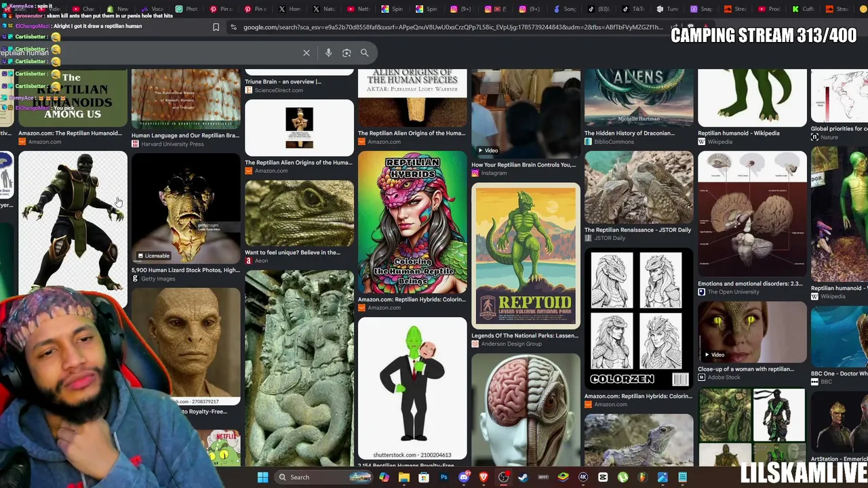Click the address bar site settings icon
Viewport: 868px width, 488px height.
tap(233, 27)
